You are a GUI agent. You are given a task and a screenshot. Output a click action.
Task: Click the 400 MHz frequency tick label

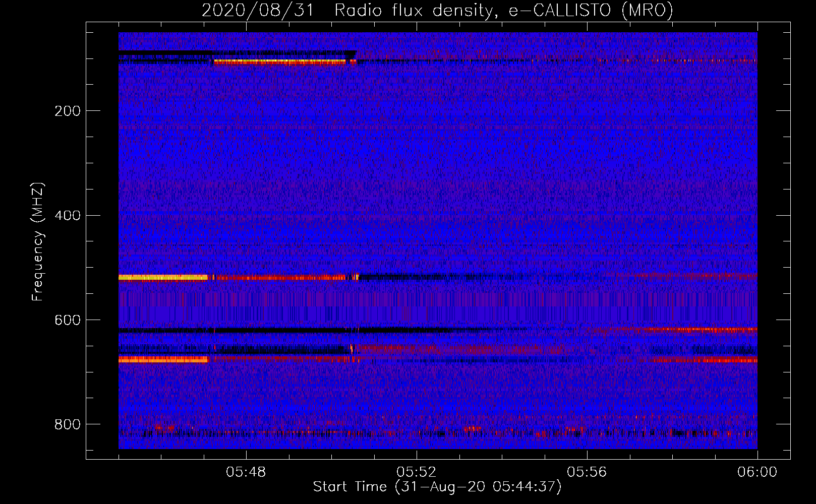[x=68, y=216]
